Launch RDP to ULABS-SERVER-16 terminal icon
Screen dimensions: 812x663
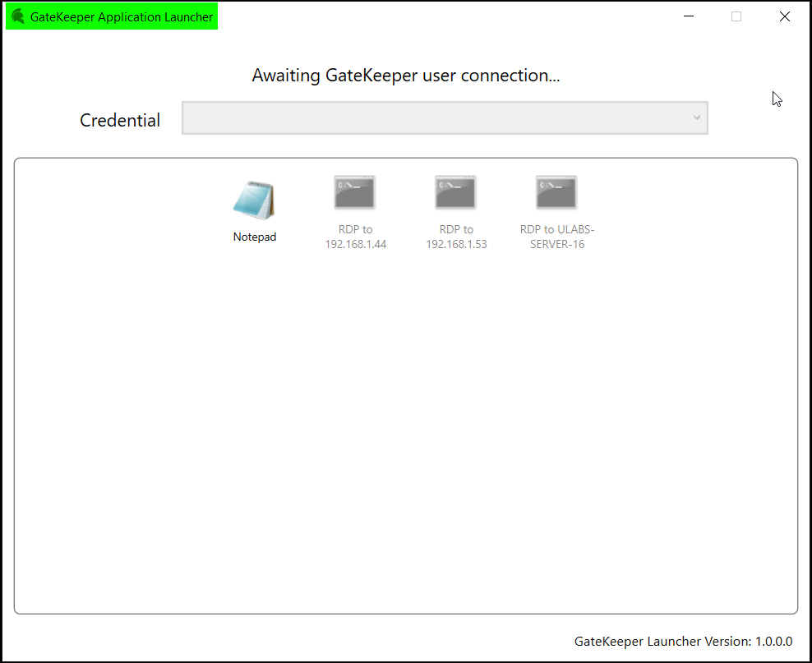pyautogui.click(x=556, y=193)
